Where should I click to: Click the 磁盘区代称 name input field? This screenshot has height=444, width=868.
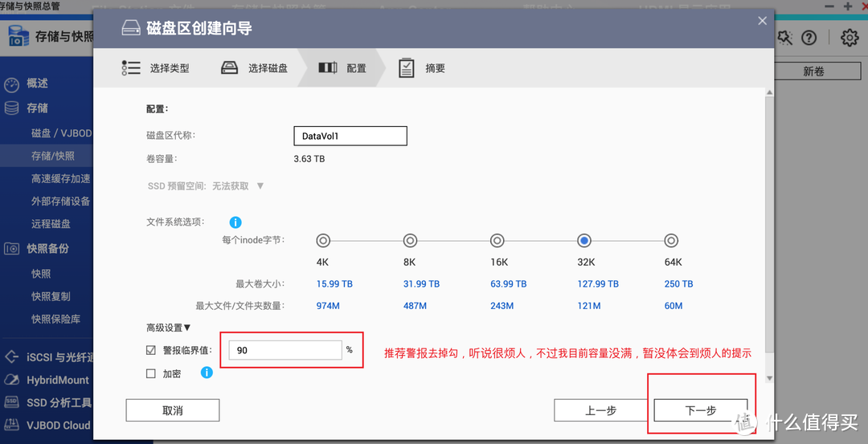pos(350,136)
